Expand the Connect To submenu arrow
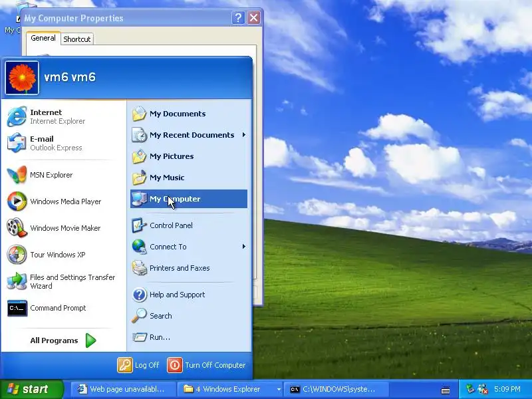Image resolution: width=532 pixels, height=399 pixels. pyautogui.click(x=243, y=246)
